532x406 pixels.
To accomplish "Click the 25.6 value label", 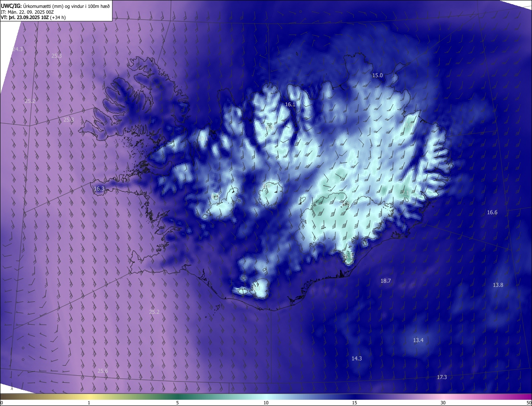I will (x=103, y=371).
